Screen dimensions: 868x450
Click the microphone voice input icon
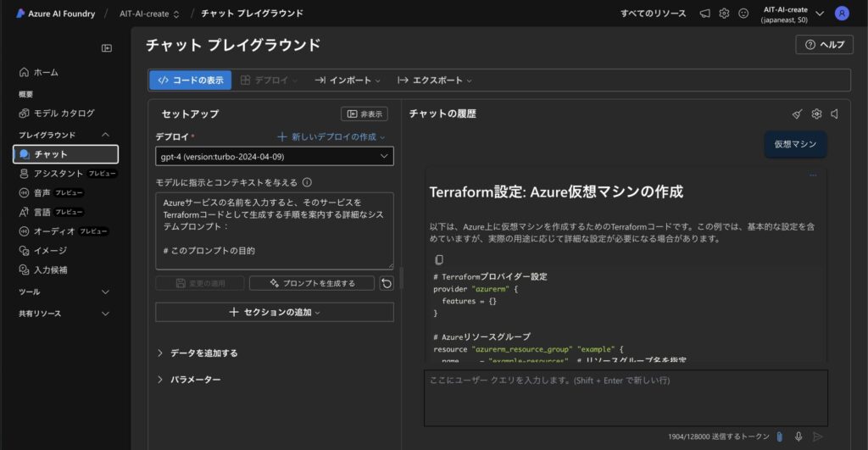(x=798, y=436)
